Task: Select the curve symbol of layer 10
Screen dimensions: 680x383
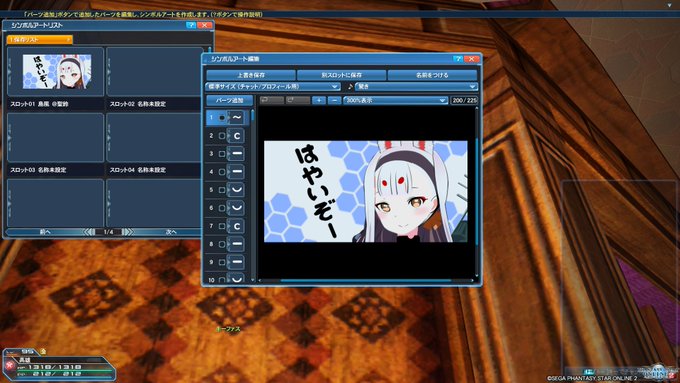Action: (237, 278)
